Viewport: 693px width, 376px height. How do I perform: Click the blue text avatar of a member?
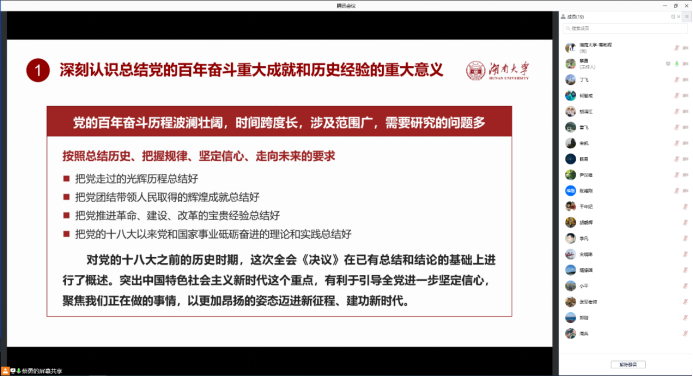point(571,191)
